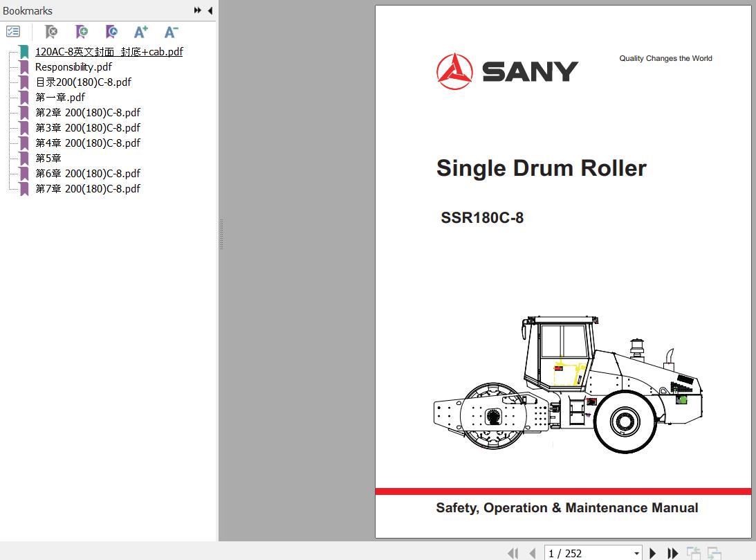Open bookmark 第6章 200(180)C-8.pdf

coord(88,173)
